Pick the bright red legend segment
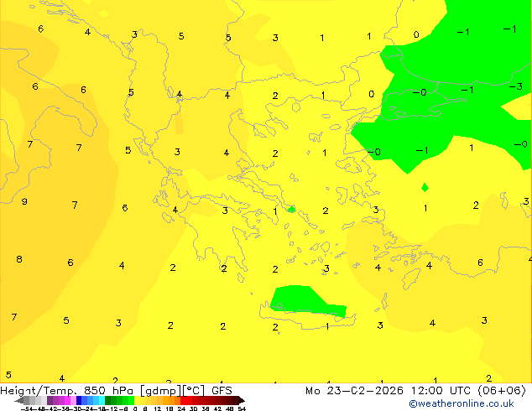Image resolution: width=532 pixels, height=411 pixels. [x=183, y=400]
